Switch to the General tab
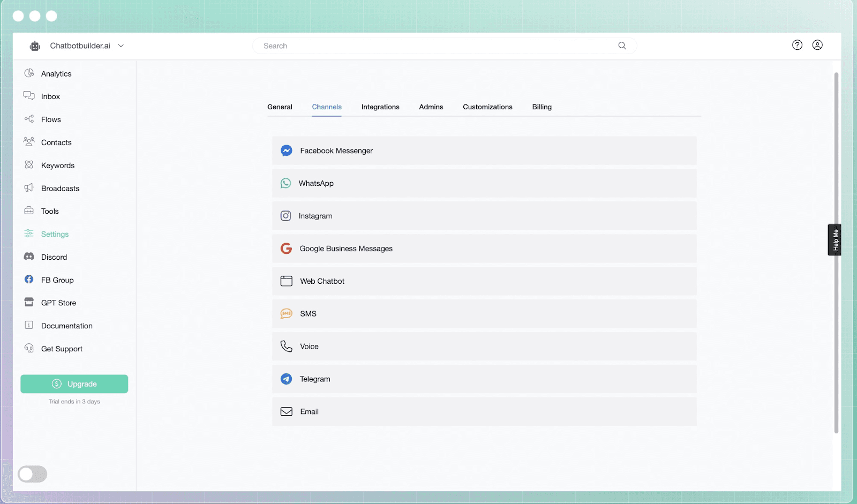Viewport: 857px width, 504px height. click(x=280, y=107)
